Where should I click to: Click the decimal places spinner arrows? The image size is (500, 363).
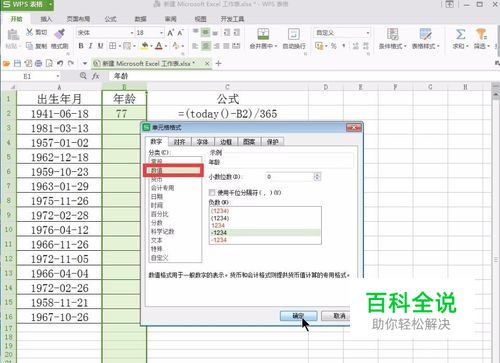tap(317, 177)
